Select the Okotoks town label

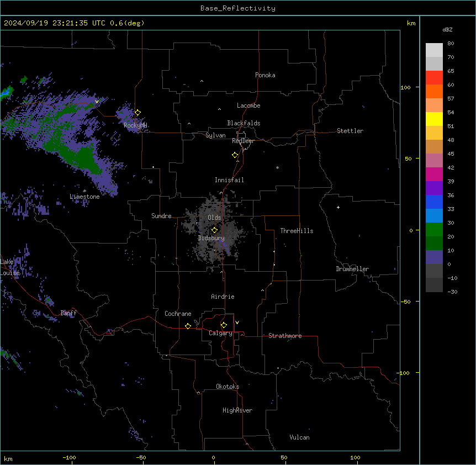click(228, 387)
